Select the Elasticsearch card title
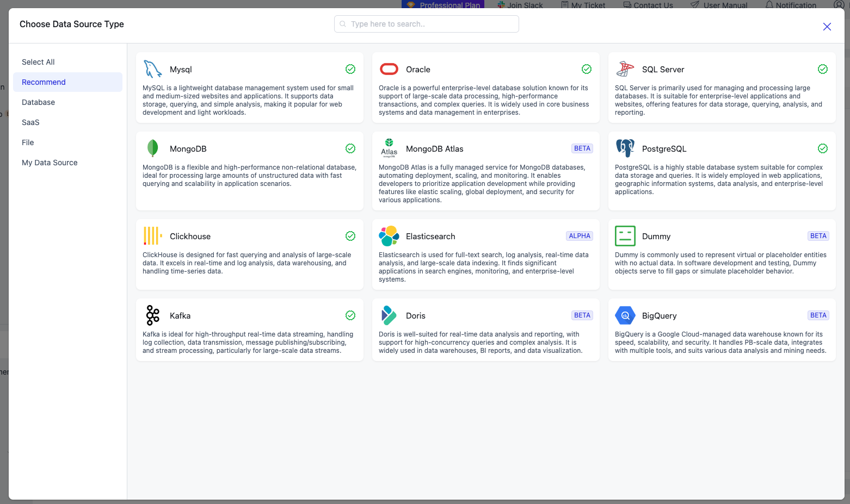Image resolution: width=850 pixels, height=504 pixels. 430,237
